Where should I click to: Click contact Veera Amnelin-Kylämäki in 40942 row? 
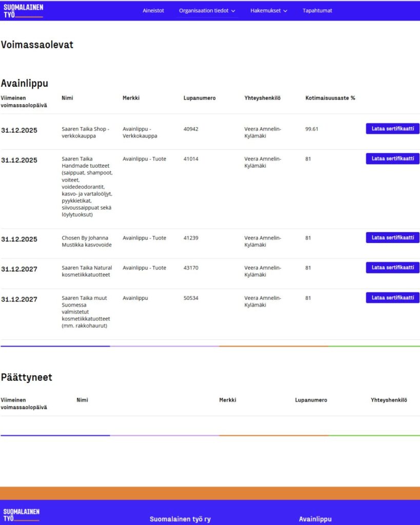tap(263, 132)
